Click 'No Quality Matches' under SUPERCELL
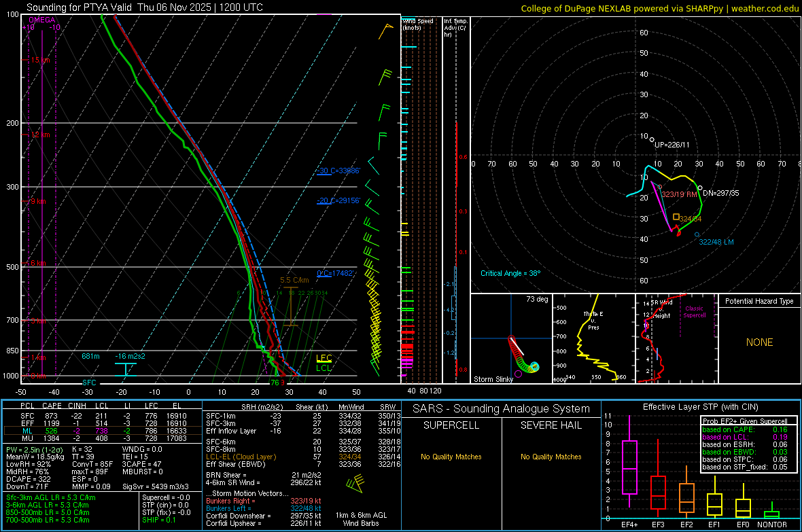802x532 pixels. (451, 457)
